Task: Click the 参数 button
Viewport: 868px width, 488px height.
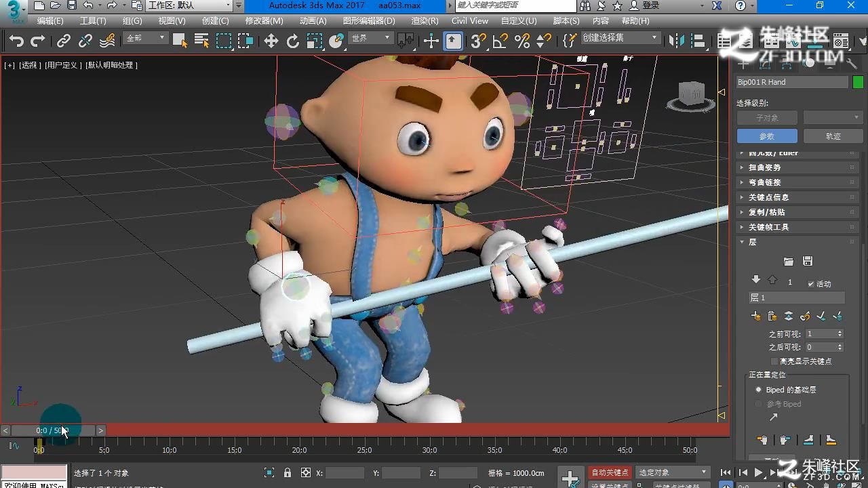Action: click(767, 136)
